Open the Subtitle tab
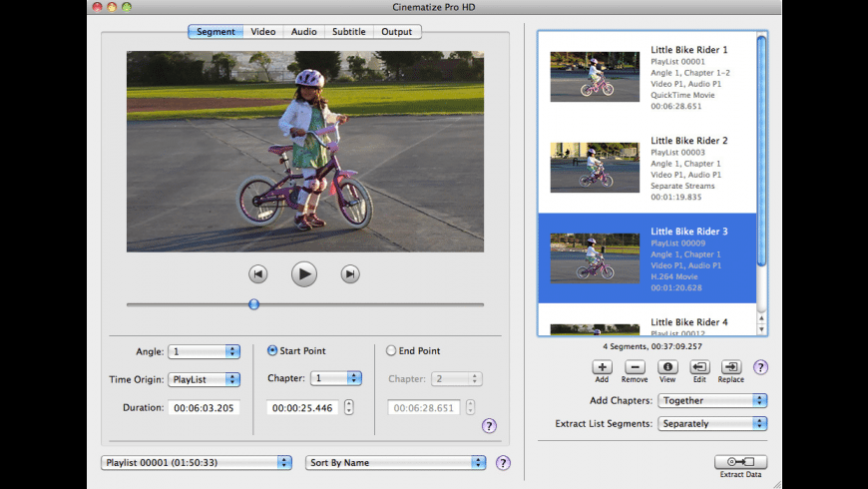This screenshot has height=489, width=868. coord(349,32)
